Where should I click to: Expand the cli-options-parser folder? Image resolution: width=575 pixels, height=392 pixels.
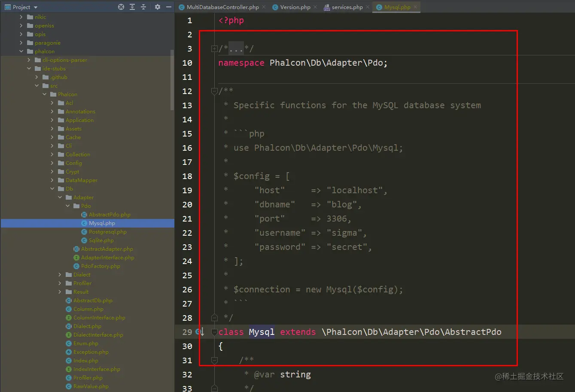[x=29, y=60]
